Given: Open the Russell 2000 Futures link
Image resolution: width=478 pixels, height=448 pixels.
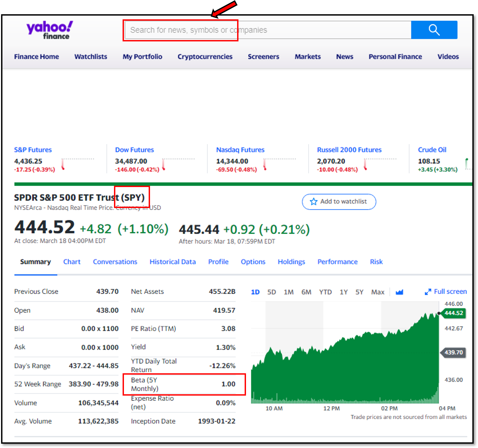Looking at the screenshot, I should [x=349, y=150].
